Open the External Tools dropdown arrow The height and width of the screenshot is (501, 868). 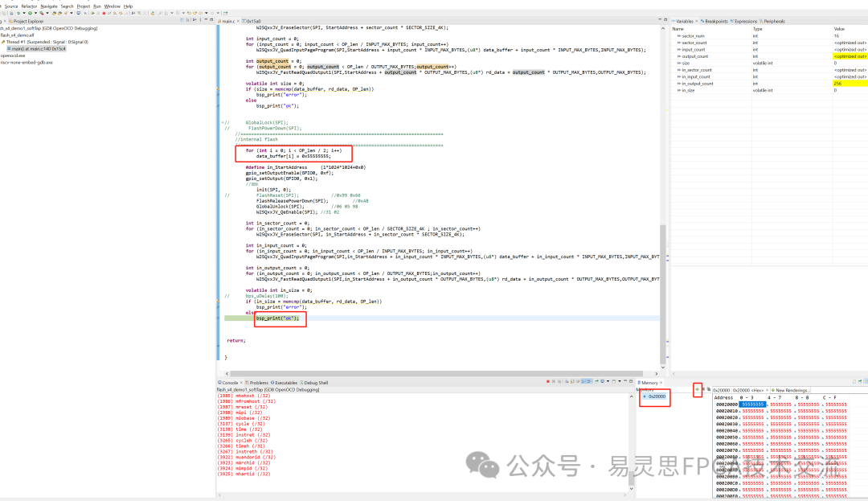pos(47,14)
